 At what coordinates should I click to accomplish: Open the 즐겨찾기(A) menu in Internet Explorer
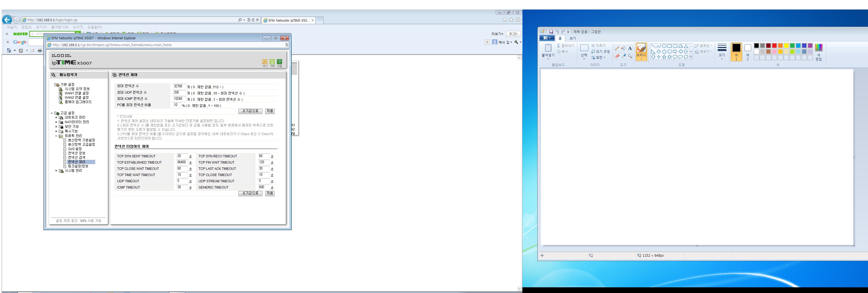point(60,27)
